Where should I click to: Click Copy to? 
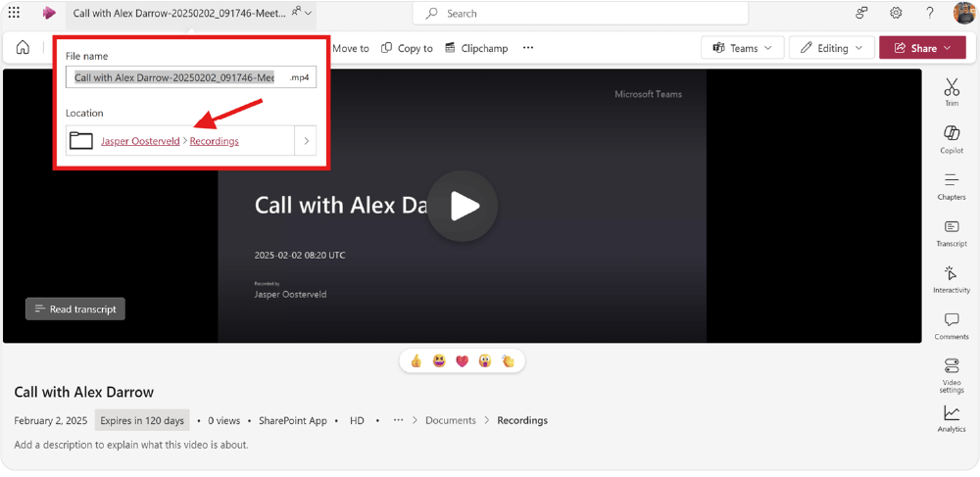(x=407, y=48)
